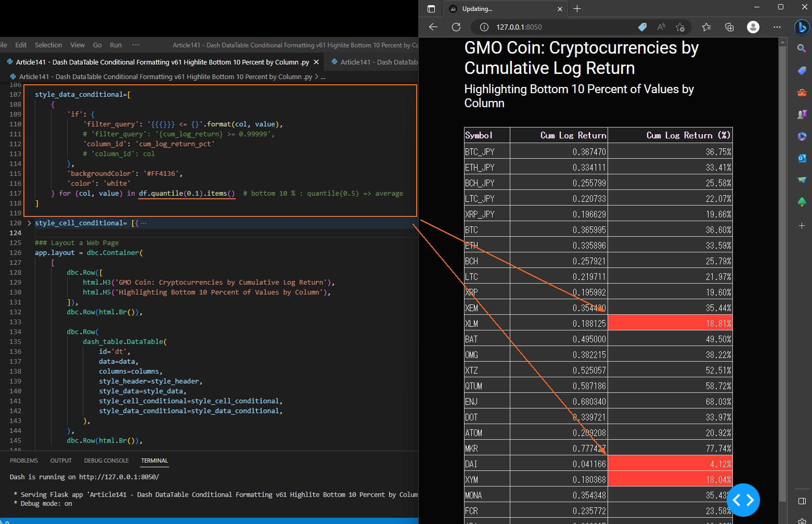Open Outlook in the Edge sidebar
Viewport: 812px width, 524px height.
click(x=802, y=158)
